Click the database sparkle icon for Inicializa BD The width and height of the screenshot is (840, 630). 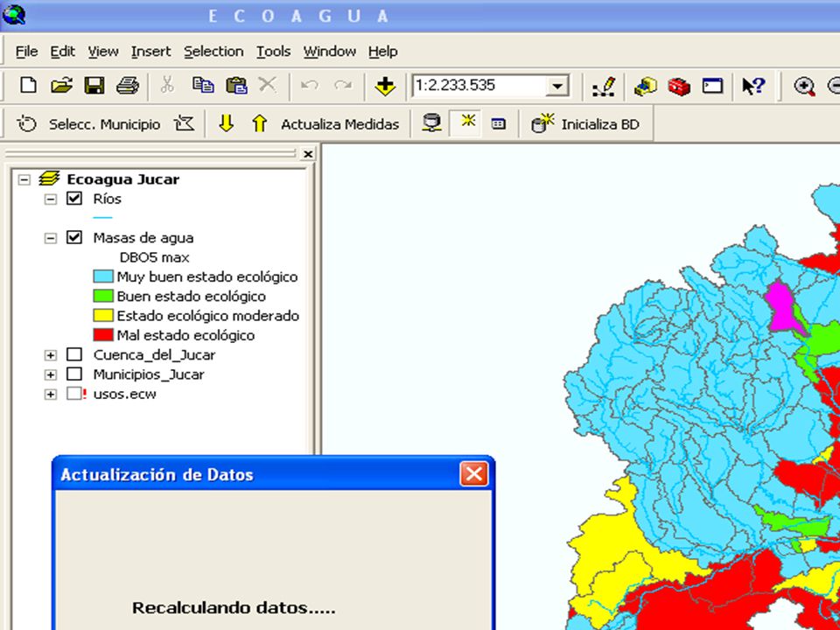click(542, 122)
